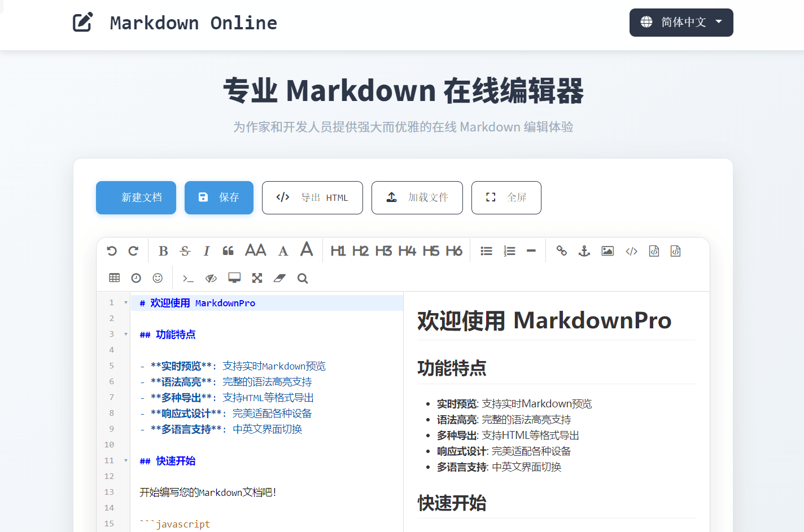Image resolution: width=804 pixels, height=532 pixels.
Task: Click editor line '开始编写您的Markdown文档吧!'
Action: coord(208,493)
